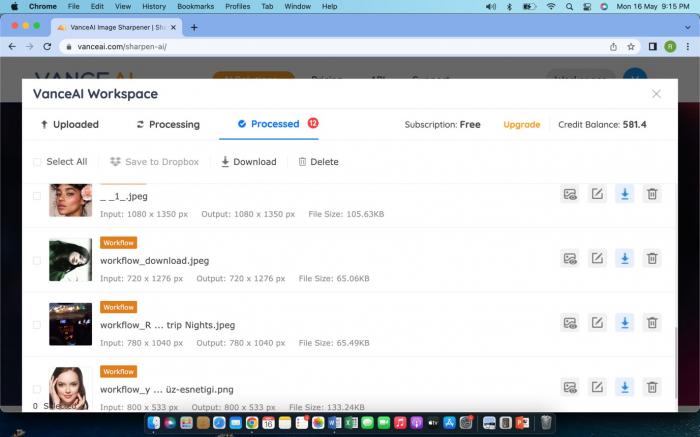Open Wi-Fi status in menu bar
700x437 pixels.
(x=551, y=6)
